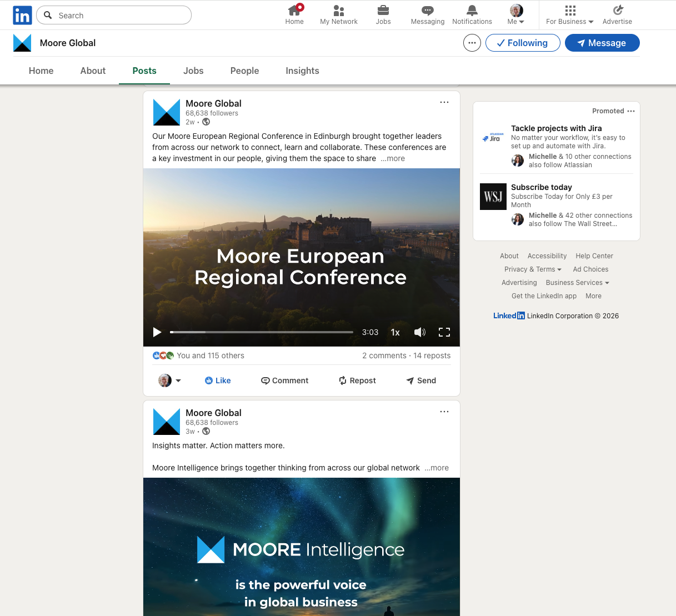Click the Message button

[x=602, y=43]
